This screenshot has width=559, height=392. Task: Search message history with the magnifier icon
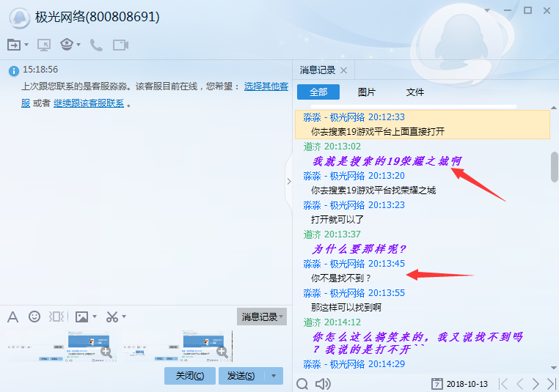click(x=302, y=383)
